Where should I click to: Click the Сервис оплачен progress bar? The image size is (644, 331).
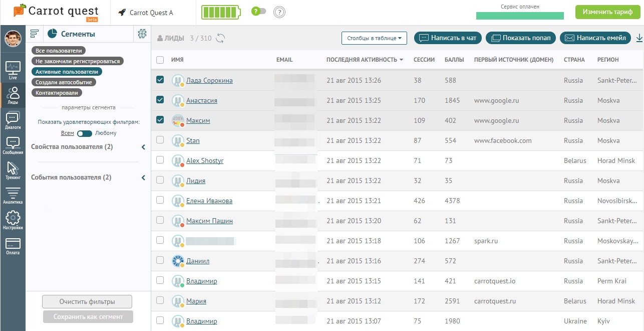tap(519, 16)
